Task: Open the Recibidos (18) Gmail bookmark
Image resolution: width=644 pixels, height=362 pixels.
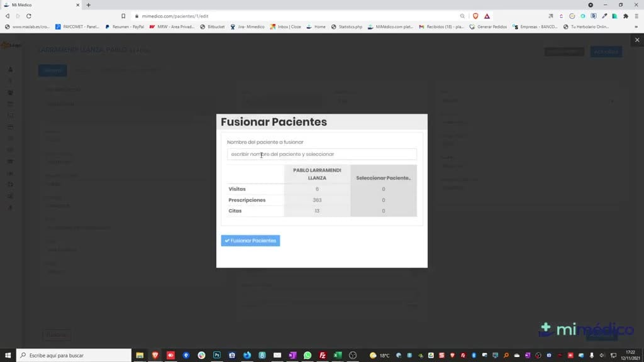Action: [x=441, y=26]
